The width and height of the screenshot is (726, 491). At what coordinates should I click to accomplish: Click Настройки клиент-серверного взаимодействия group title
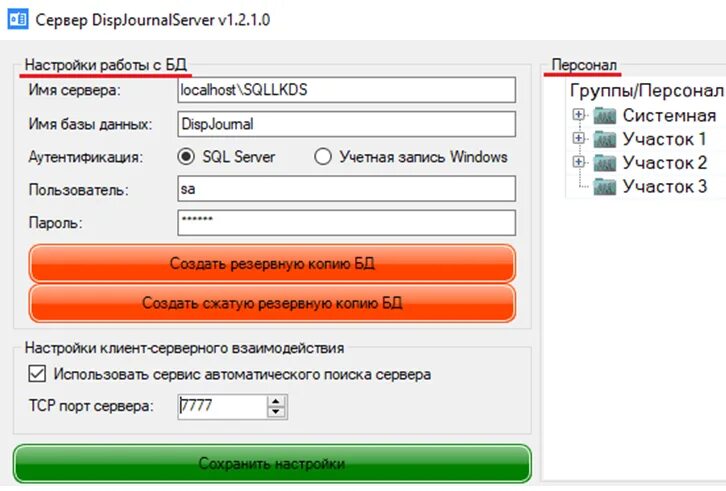(184, 348)
